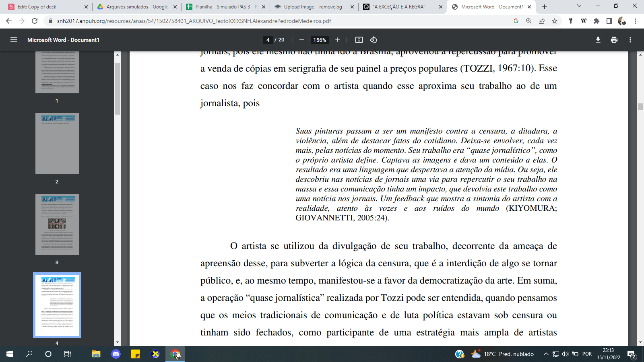
Task: Select page 3 thumbnail
Action: click(x=57, y=224)
